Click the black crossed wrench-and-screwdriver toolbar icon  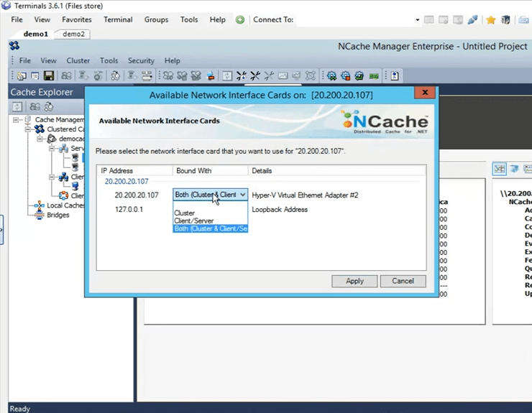pyautogui.click(x=255, y=75)
